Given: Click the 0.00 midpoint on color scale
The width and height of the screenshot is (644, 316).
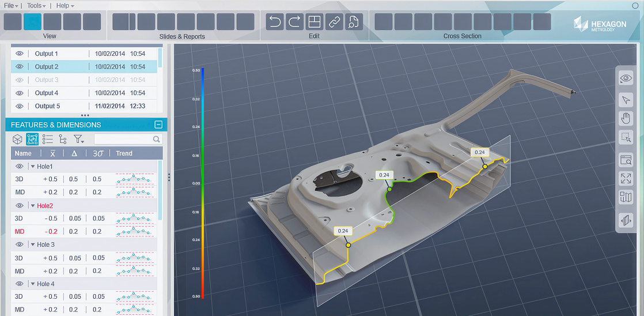Looking at the screenshot, I should (196, 183).
